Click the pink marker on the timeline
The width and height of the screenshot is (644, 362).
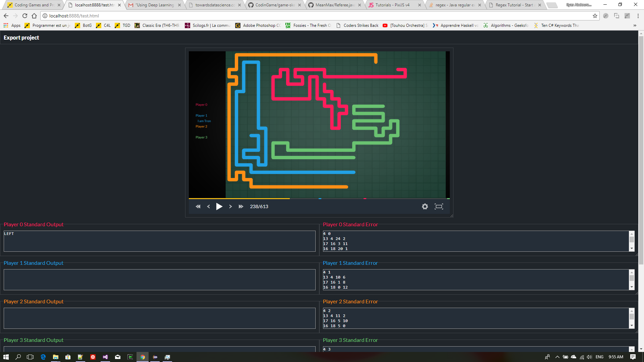pos(365,198)
